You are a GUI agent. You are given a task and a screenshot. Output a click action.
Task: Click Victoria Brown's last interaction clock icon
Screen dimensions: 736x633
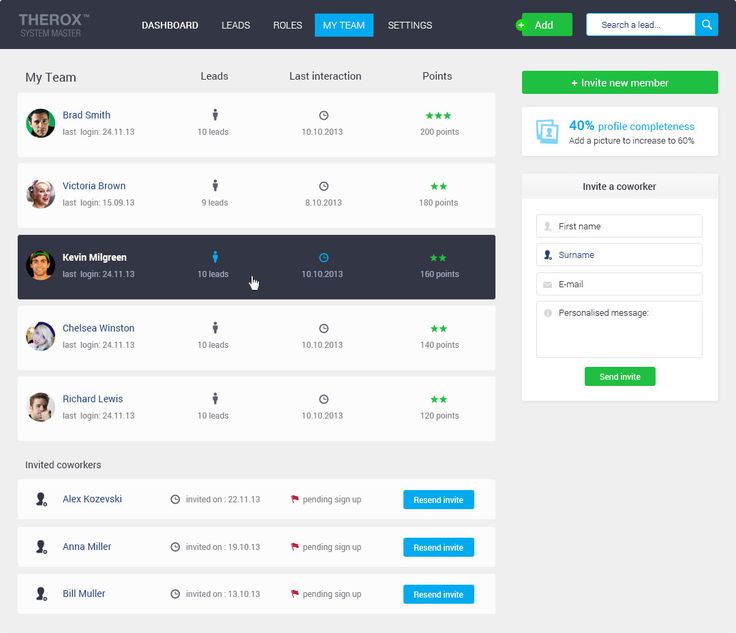tap(323, 186)
